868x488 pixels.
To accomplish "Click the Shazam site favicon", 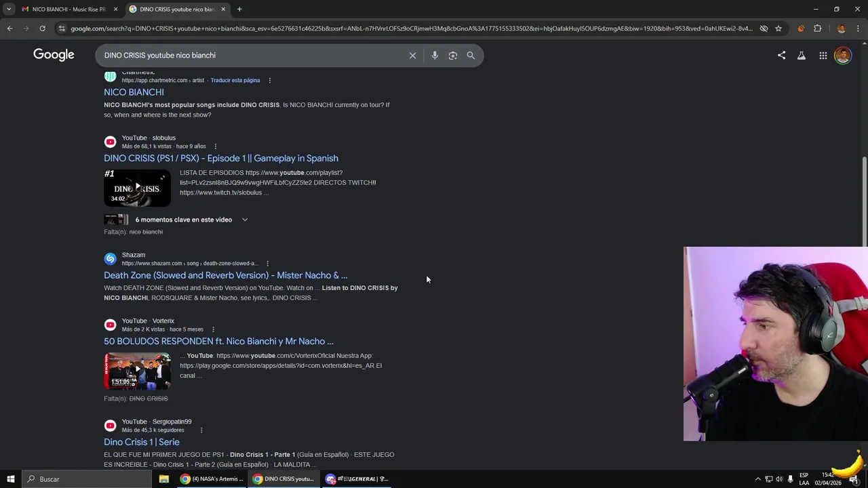I will pos(110,259).
